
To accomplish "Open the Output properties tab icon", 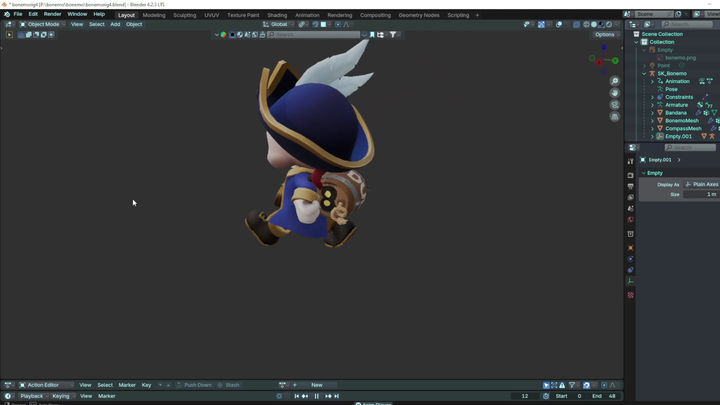I will tap(630, 186).
